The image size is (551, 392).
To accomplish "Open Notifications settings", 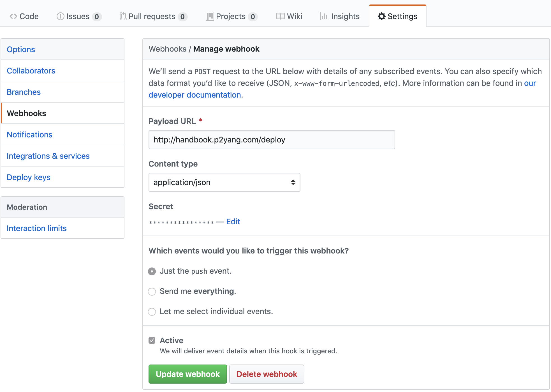I will pyautogui.click(x=62, y=135).
